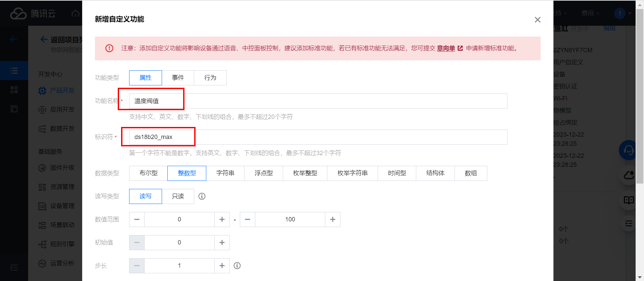The image size is (644, 281).
Task: Switch to the 事件 function type tab
Action: (178, 78)
